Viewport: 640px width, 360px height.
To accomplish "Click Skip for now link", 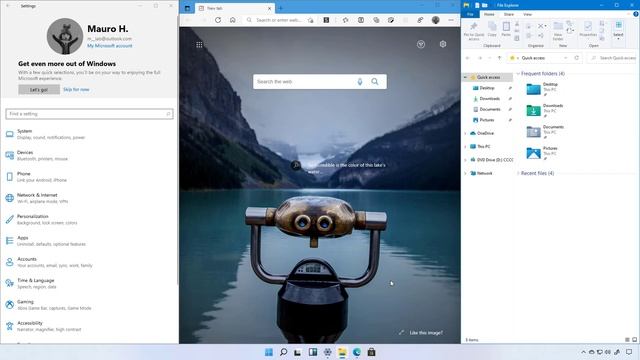I will pos(76,89).
